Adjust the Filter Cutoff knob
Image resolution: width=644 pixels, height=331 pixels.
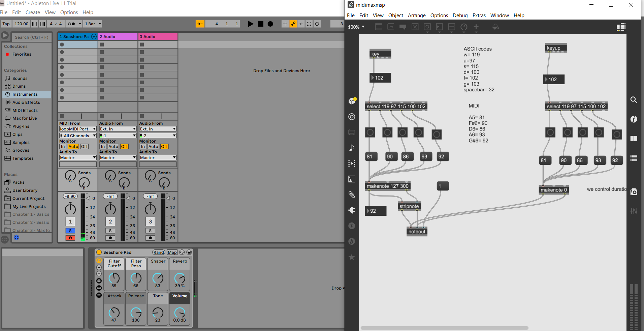coord(114,278)
